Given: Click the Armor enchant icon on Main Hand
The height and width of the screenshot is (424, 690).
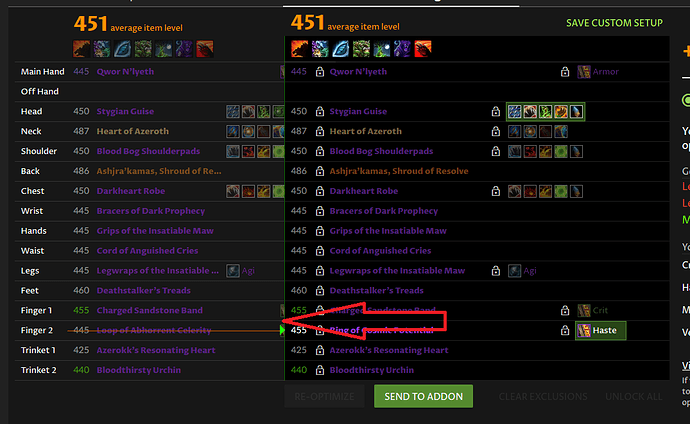Looking at the screenshot, I should point(584,72).
